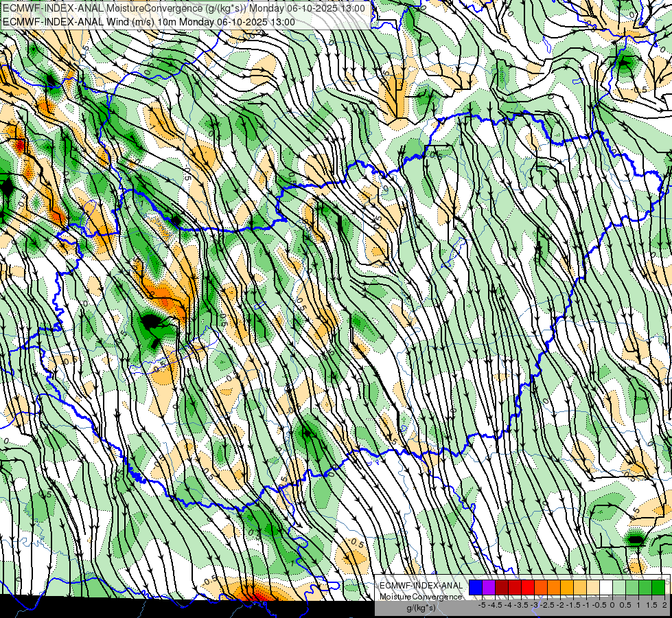Click the -2.5 tick label in the legend

click(x=548, y=605)
